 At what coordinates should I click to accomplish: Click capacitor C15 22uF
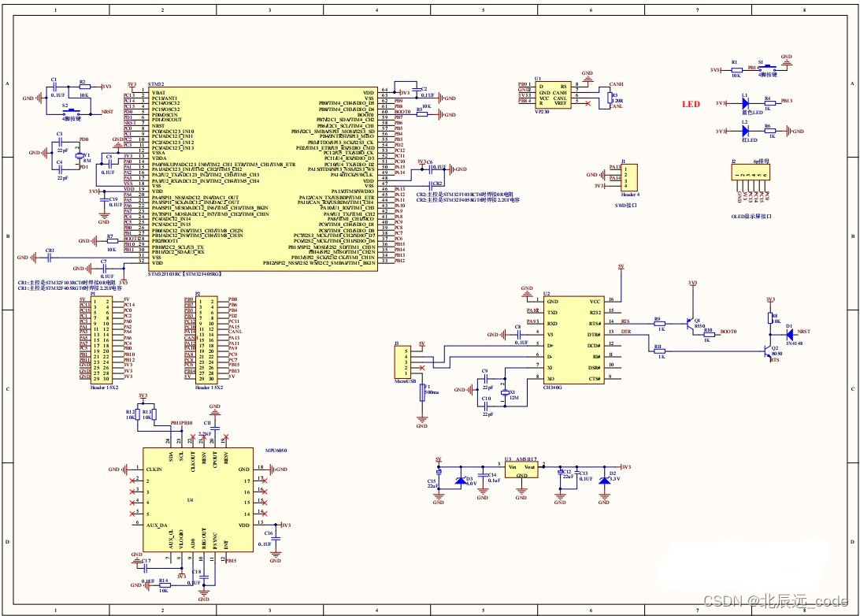point(439,473)
